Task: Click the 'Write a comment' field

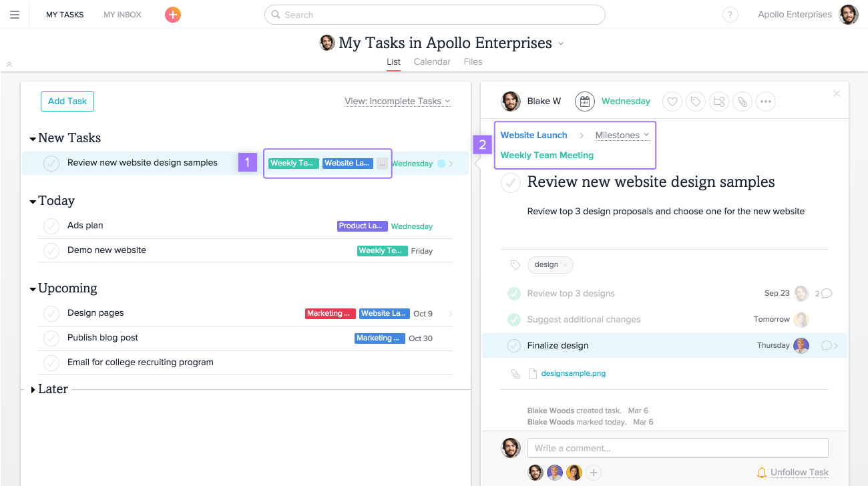Action: 677,448
